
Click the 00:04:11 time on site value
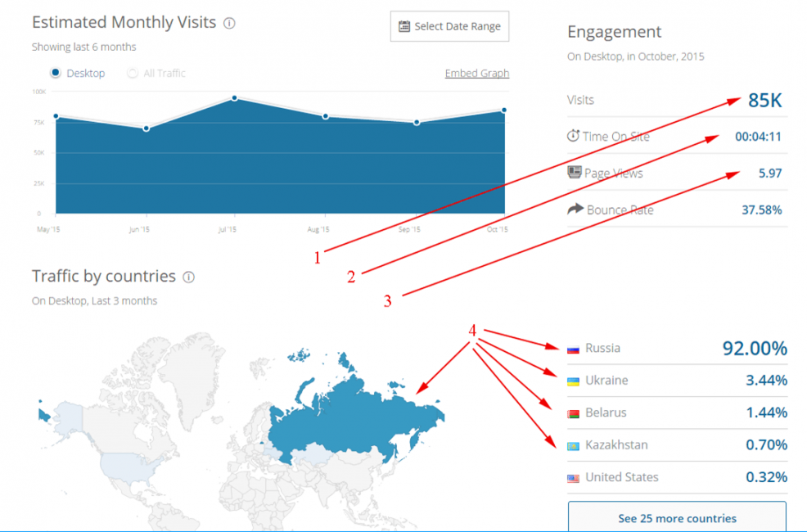pyautogui.click(x=758, y=137)
